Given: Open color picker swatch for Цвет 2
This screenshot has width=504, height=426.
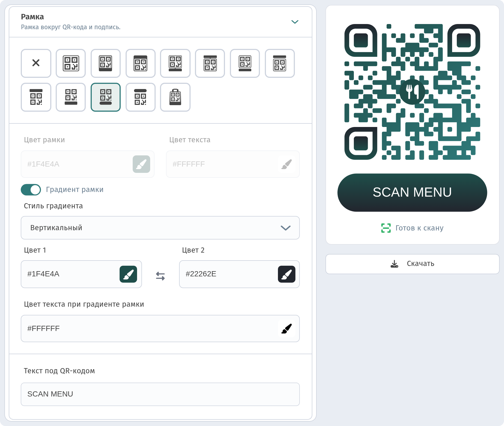Looking at the screenshot, I should (x=287, y=274).
